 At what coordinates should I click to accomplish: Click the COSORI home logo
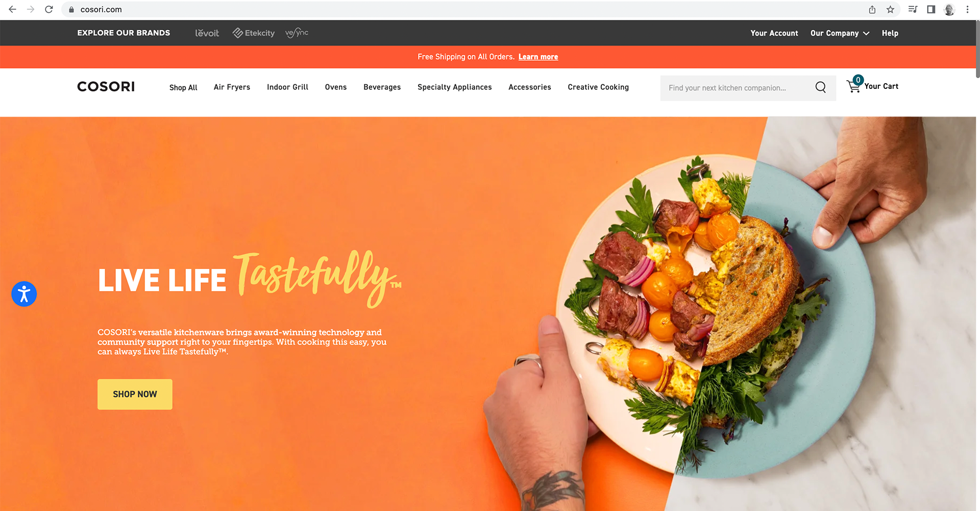click(106, 86)
